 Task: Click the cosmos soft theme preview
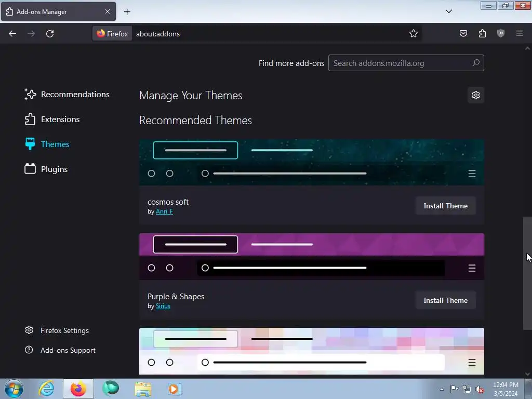(x=312, y=162)
